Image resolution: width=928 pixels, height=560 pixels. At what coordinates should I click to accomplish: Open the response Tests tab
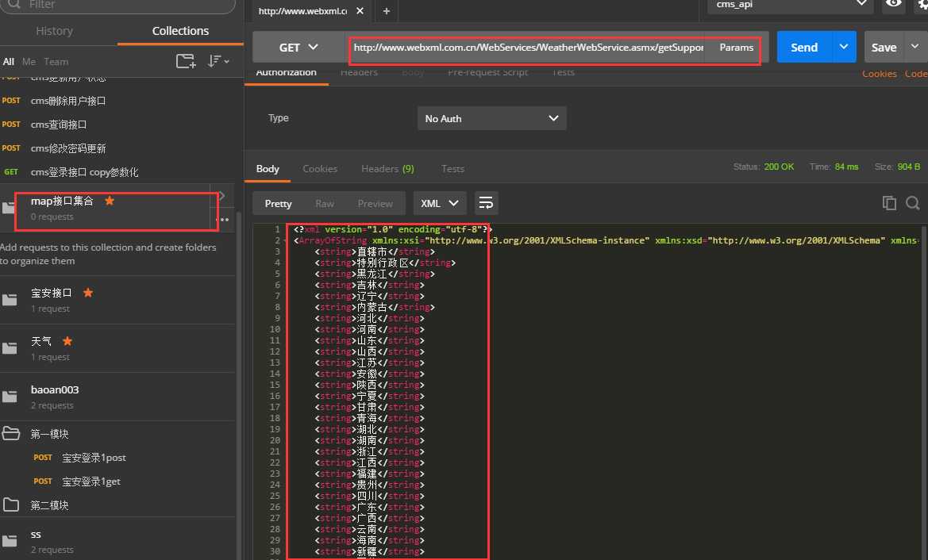pyautogui.click(x=452, y=168)
